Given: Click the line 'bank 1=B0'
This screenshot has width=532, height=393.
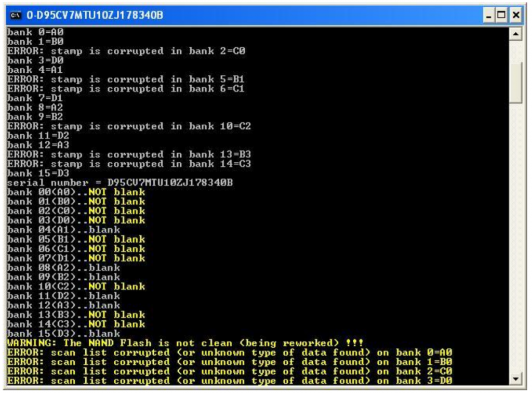Looking at the screenshot, I should [x=35, y=42].
